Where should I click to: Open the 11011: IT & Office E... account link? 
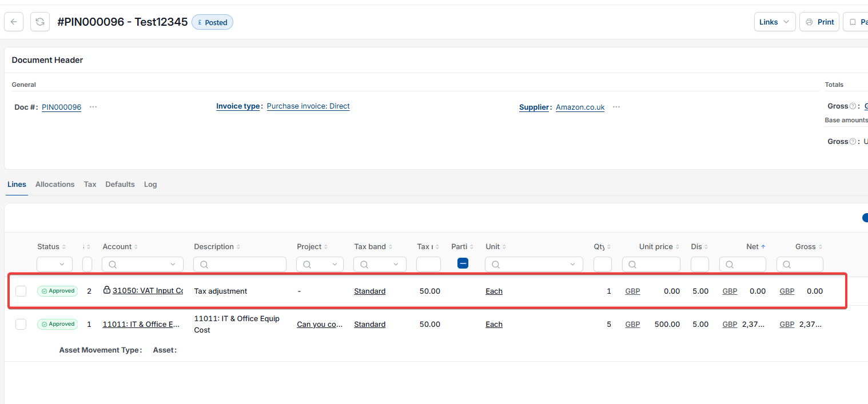pyautogui.click(x=141, y=324)
